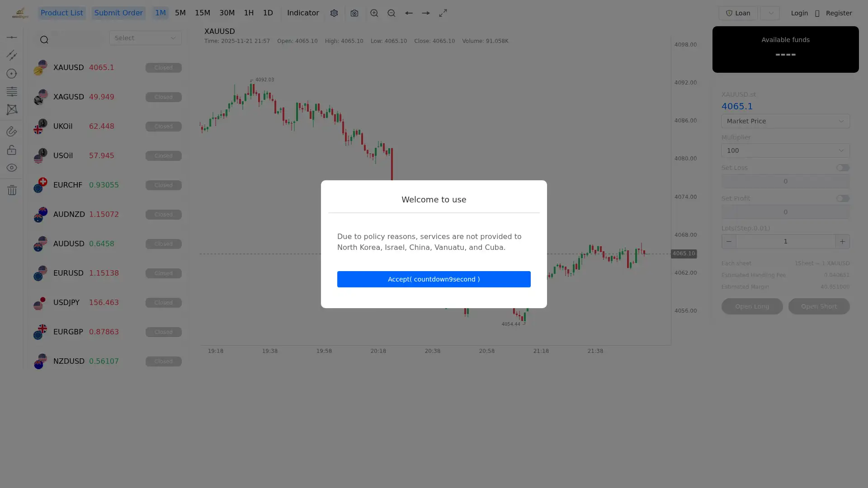Zoom in on the chart
The height and width of the screenshot is (488, 868).
(x=374, y=14)
